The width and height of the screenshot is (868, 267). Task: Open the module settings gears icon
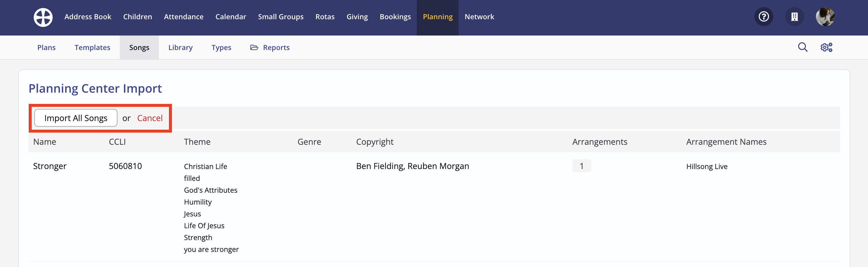pyautogui.click(x=826, y=47)
